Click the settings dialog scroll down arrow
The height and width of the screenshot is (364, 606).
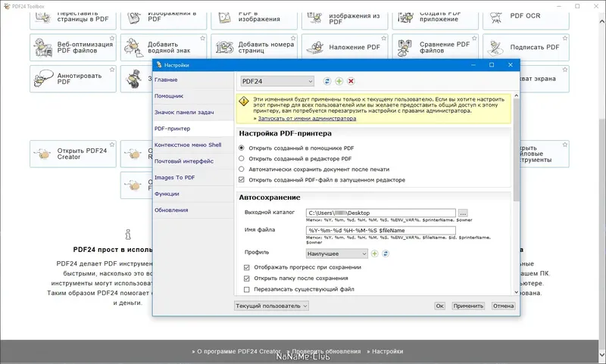coord(517,292)
